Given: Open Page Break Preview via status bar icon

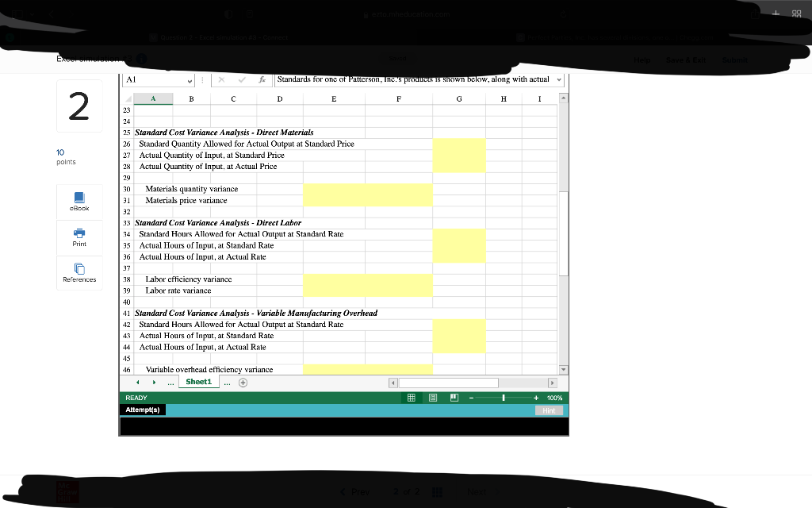Looking at the screenshot, I should pyautogui.click(x=454, y=397).
